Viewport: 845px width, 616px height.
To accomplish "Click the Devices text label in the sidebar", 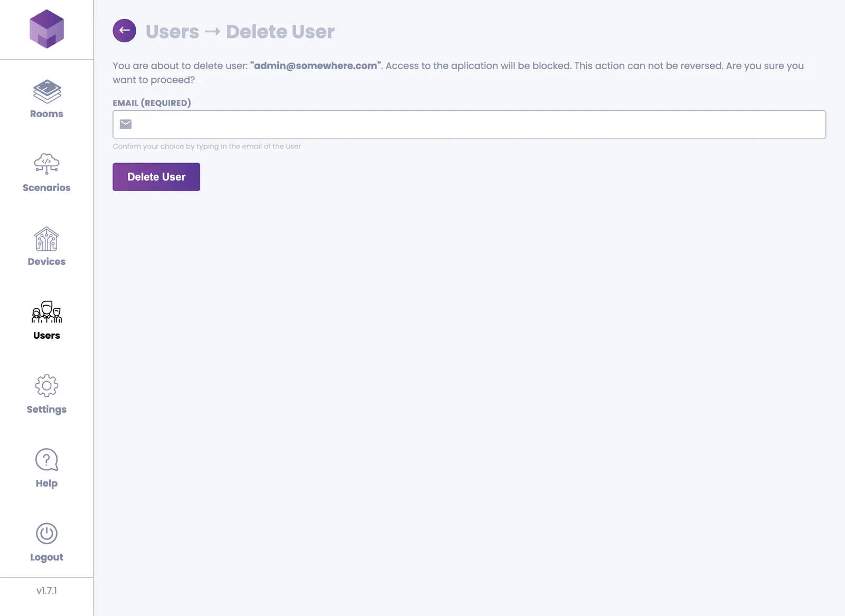I will [46, 262].
